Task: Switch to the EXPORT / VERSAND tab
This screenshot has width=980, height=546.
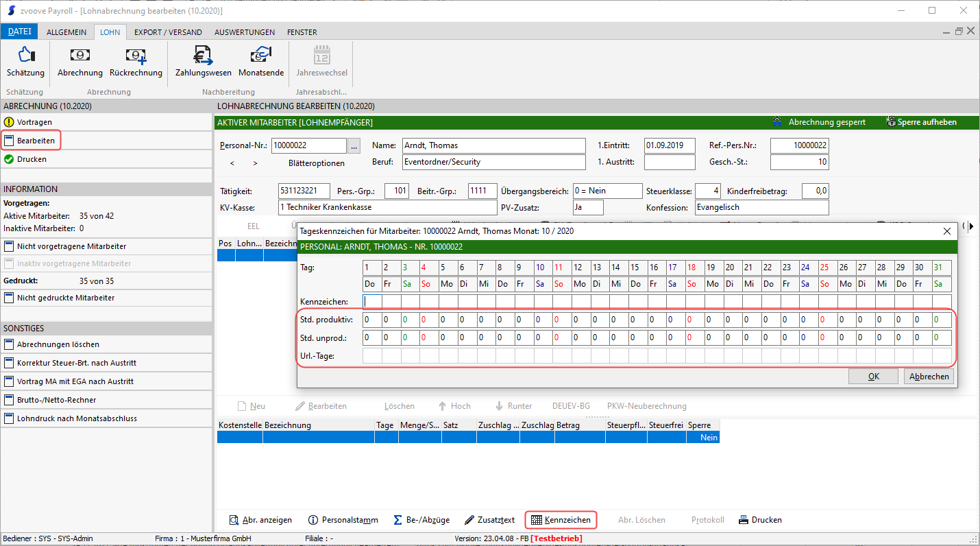Action: (168, 32)
